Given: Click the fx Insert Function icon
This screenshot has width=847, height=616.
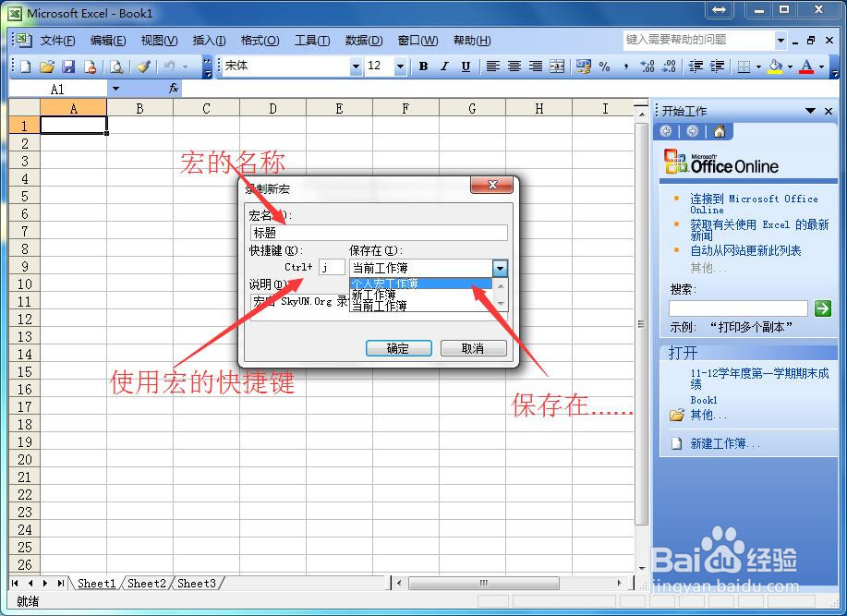Looking at the screenshot, I should point(174,88).
